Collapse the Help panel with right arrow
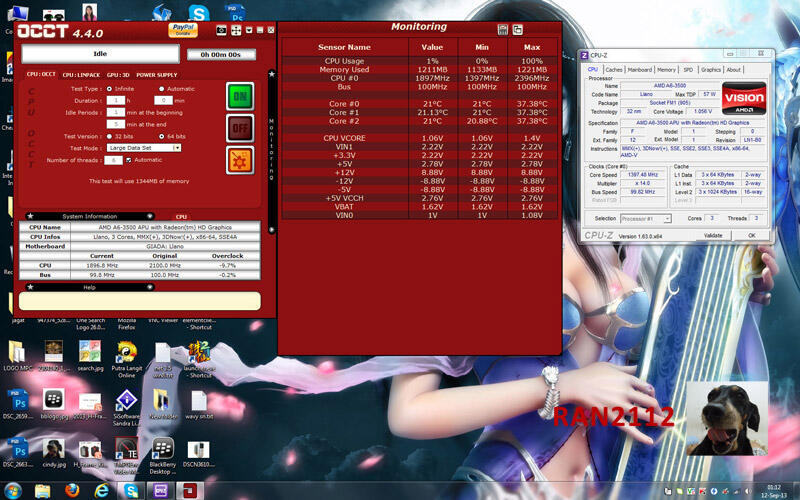800x500 pixels. pyautogui.click(x=150, y=287)
